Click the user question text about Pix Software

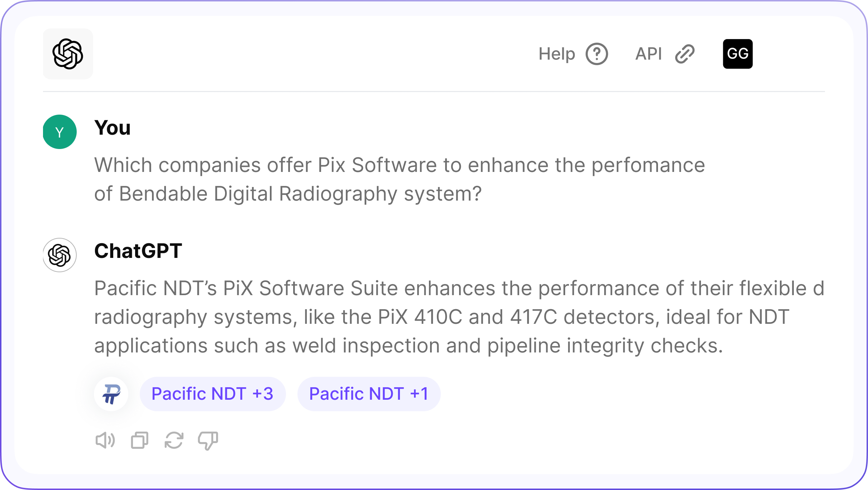click(399, 165)
